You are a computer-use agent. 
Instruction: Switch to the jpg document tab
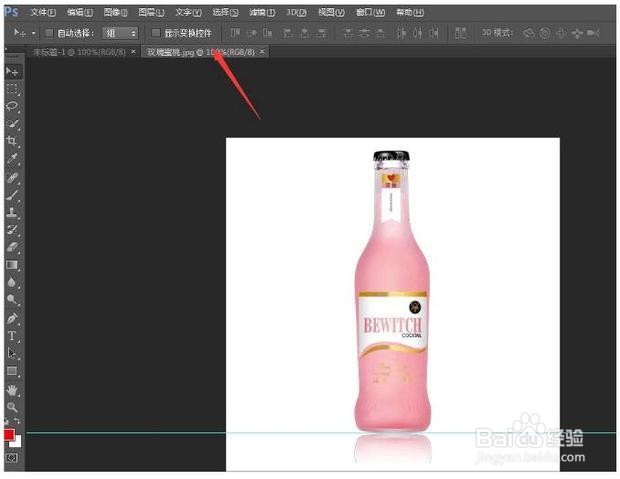201,52
